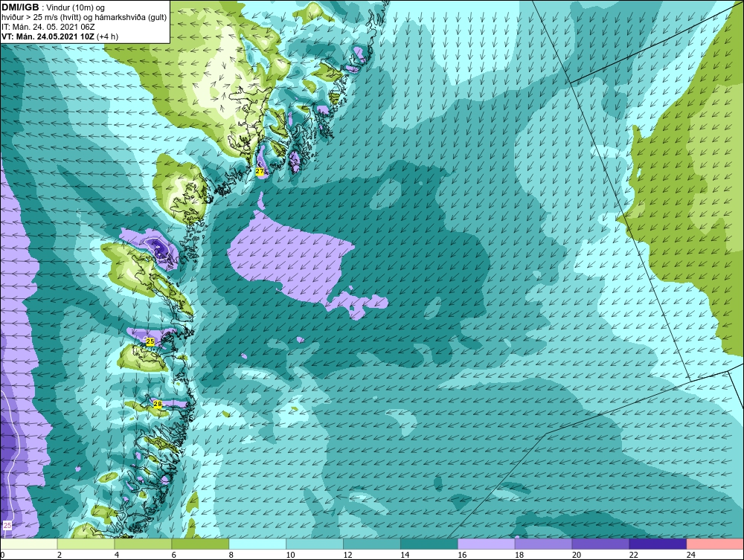Click the lavender 16–18 m/s legend swatch
Screen dimensions: 744x560
(486, 544)
